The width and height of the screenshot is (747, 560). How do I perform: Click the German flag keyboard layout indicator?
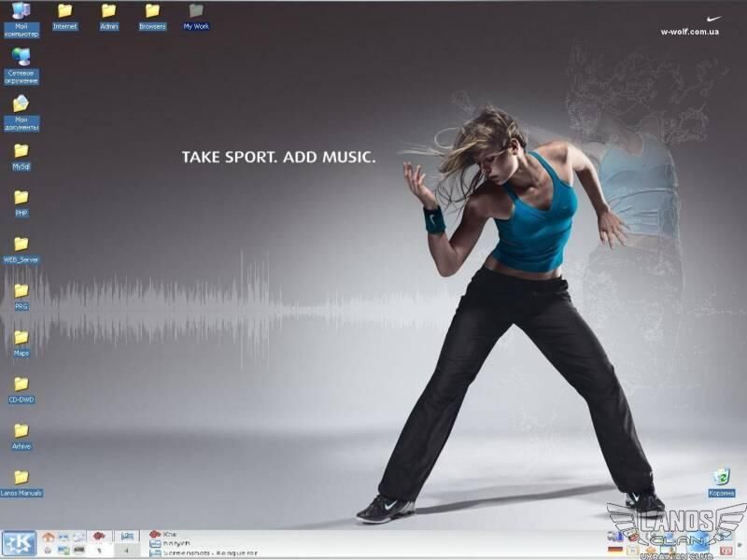(615, 551)
